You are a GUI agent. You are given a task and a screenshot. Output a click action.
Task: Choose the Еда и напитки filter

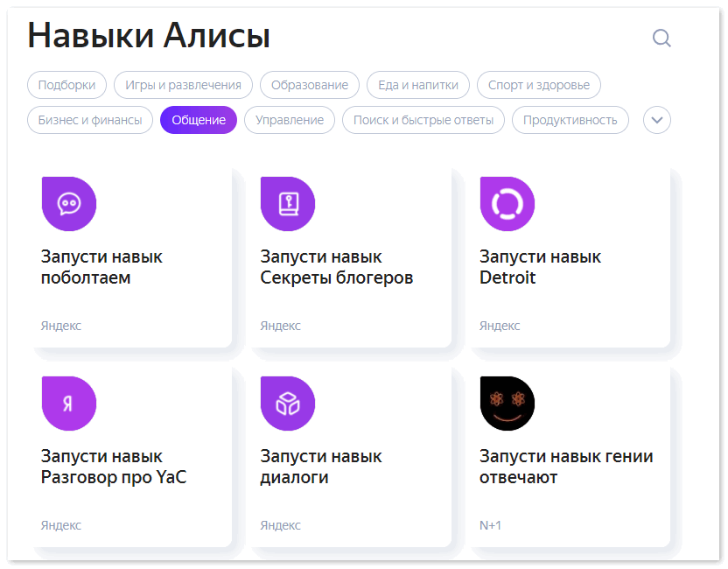click(417, 85)
